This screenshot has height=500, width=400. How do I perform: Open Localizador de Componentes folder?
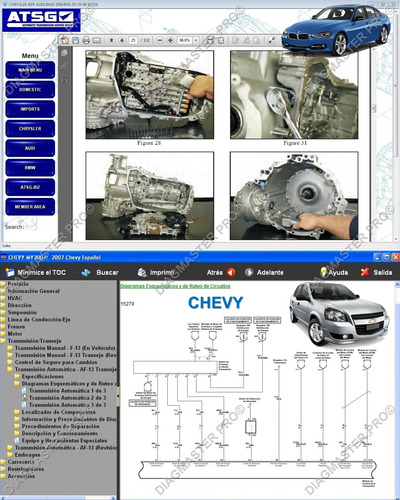click(55, 412)
